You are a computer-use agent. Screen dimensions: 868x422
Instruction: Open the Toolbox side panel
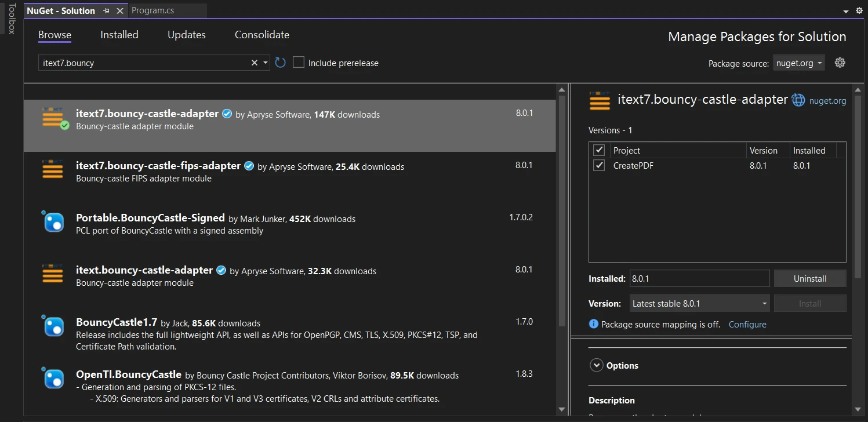pos(11,19)
